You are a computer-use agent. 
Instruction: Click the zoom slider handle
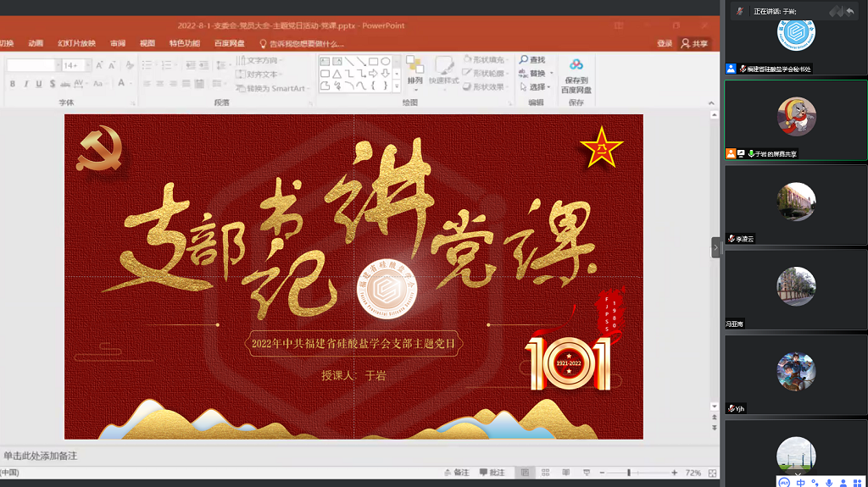[629, 473]
